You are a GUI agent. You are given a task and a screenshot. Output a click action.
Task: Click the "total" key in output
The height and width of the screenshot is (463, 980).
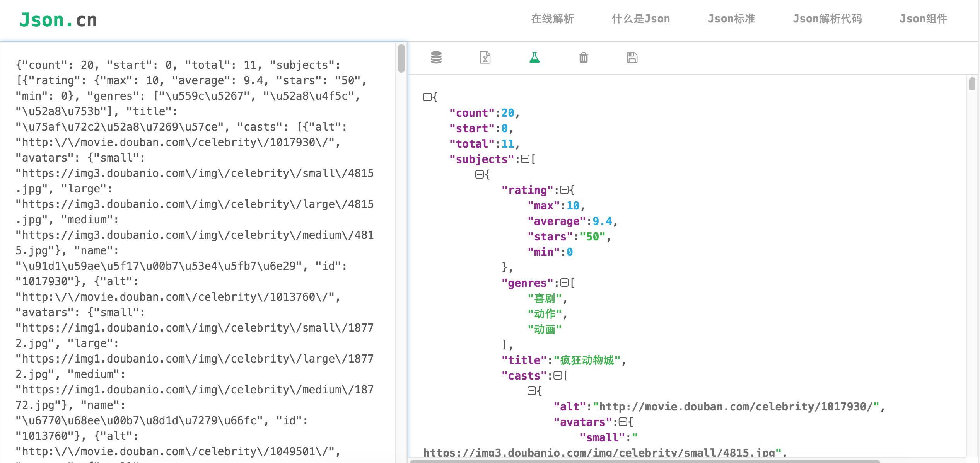(472, 144)
